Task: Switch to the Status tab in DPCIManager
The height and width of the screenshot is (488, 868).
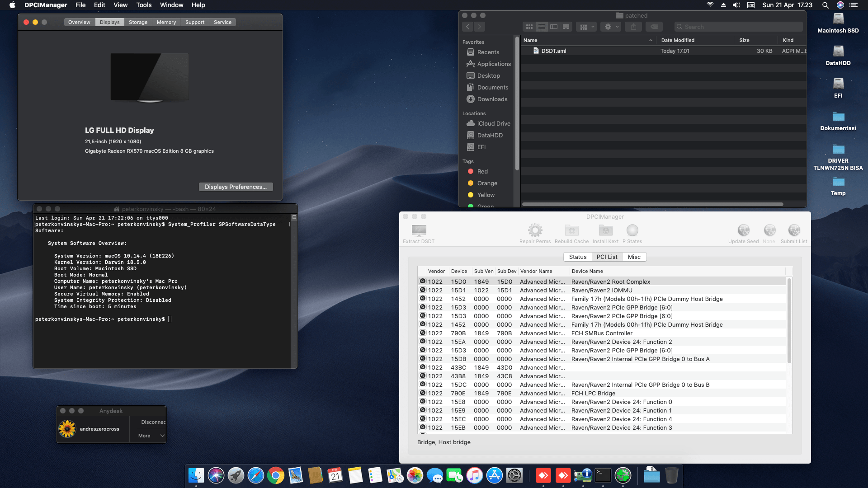Action: (577, 257)
